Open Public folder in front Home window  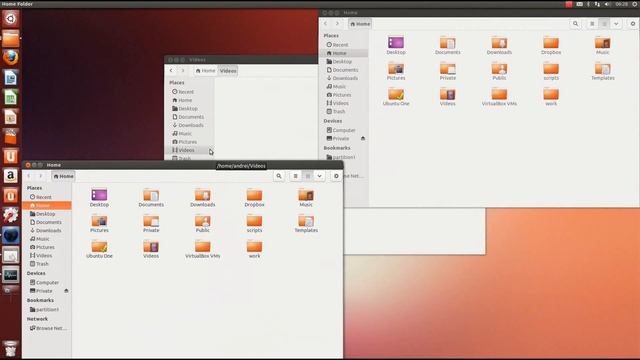pos(202,223)
